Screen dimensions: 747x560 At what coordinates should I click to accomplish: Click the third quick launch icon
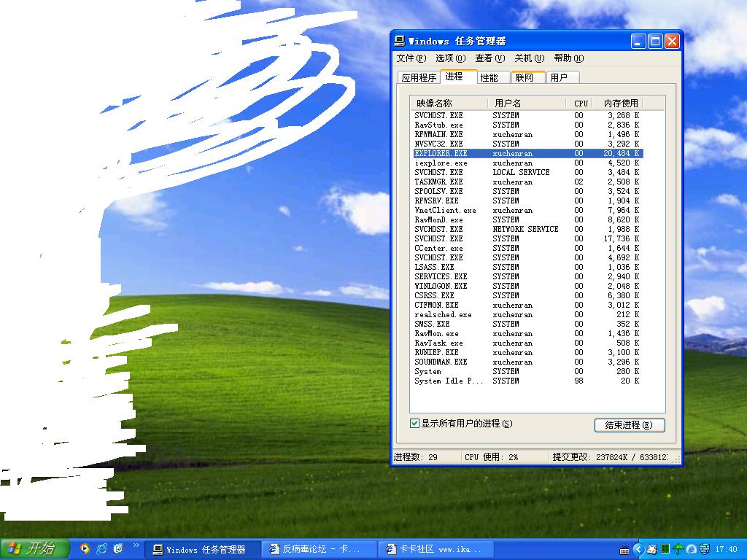click(118, 549)
